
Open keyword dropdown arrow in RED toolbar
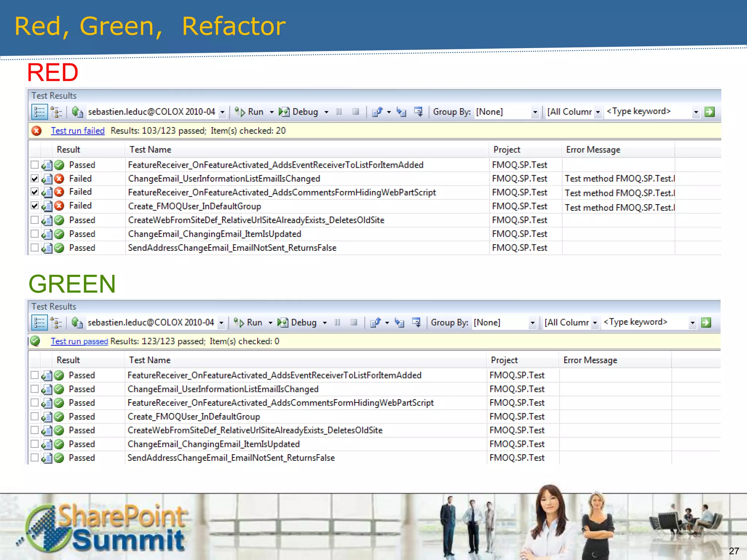696,112
